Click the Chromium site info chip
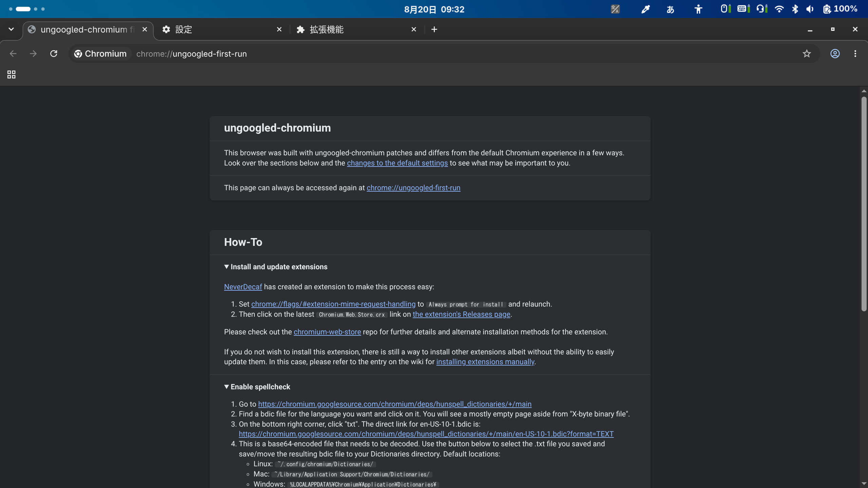The image size is (868, 488). (x=101, y=54)
